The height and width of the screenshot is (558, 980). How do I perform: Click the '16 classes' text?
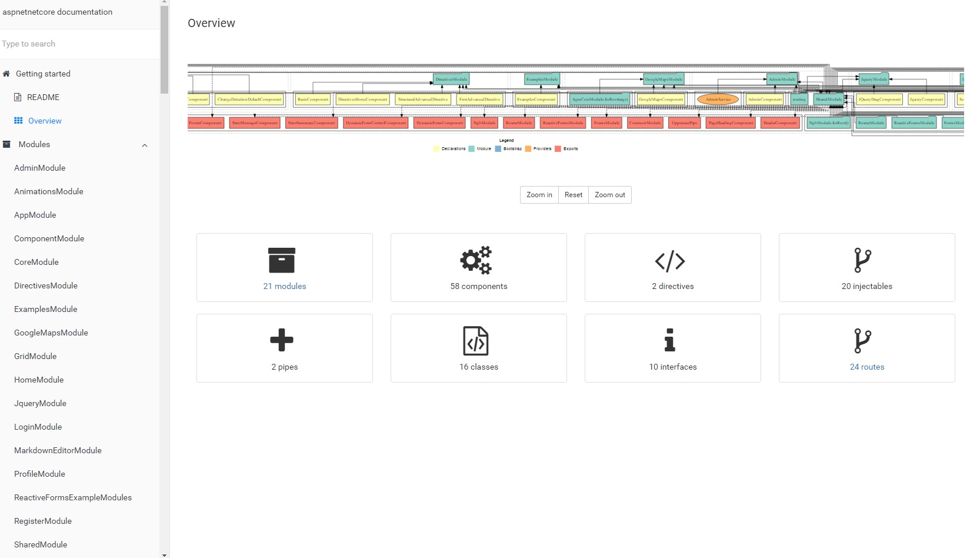479,367
